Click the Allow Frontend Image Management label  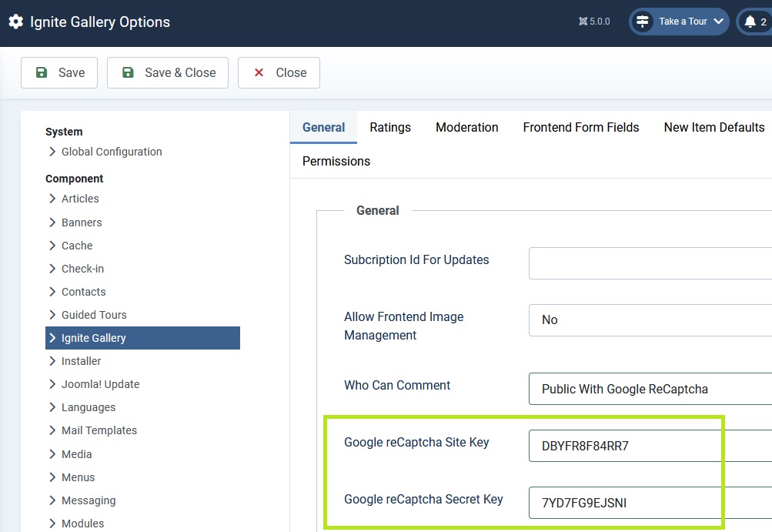[x=404, y=326]
